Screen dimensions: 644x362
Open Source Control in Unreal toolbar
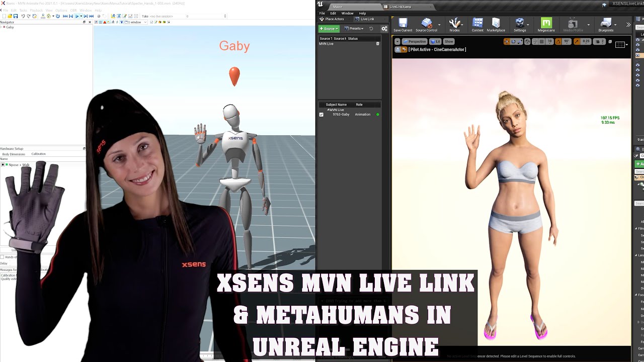pos(426,25)
